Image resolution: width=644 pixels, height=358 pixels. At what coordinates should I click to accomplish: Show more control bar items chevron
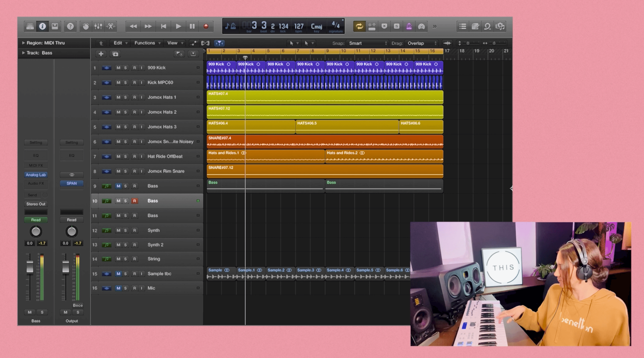point(435,26)
